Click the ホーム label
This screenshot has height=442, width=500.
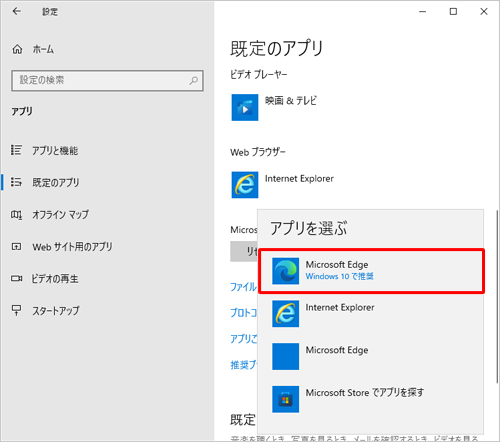click(43, 49)
